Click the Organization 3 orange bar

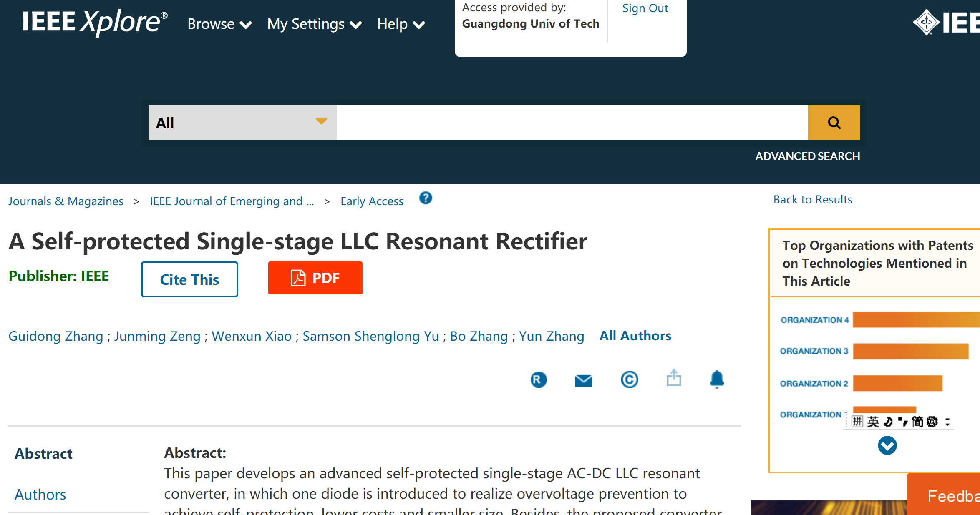coord(910,351)
